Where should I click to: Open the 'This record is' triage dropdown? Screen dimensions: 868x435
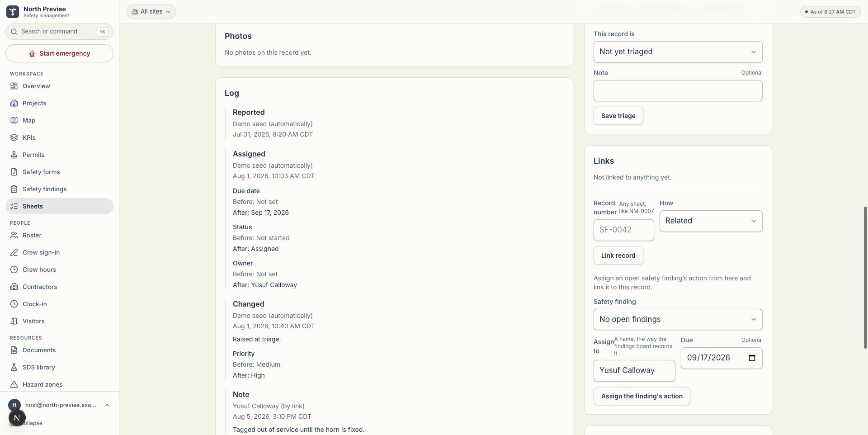pyautogui.click(x=678, y=52)
